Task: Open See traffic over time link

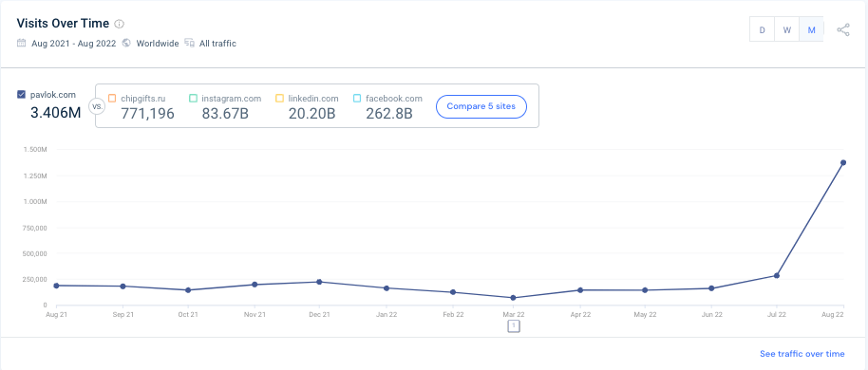Action: 802,354
